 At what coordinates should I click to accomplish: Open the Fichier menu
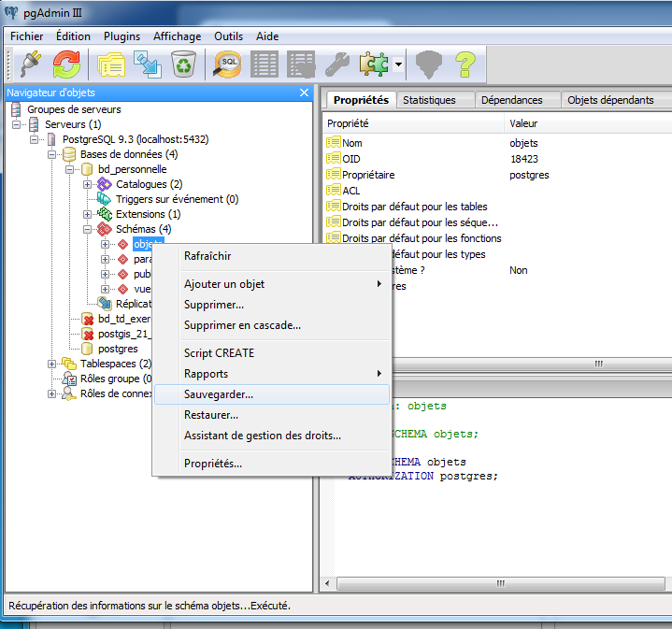(26, 36)
